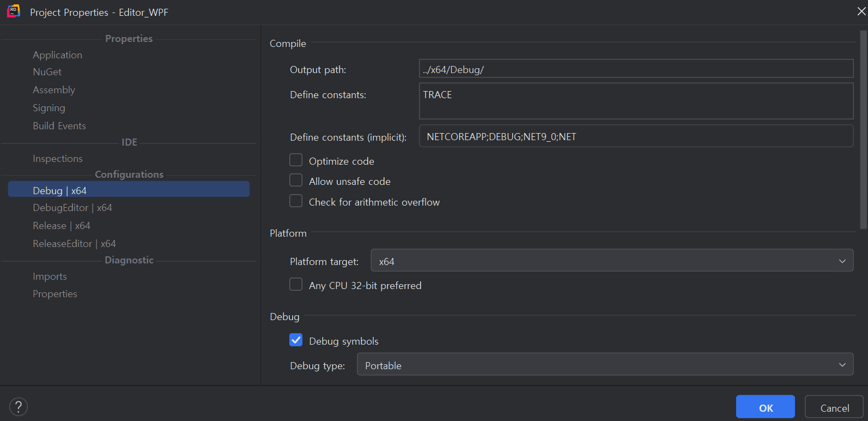Click the Debug section heading
Image resolution: width=868 pixels, height=421 pixels.
pos(284,317)
